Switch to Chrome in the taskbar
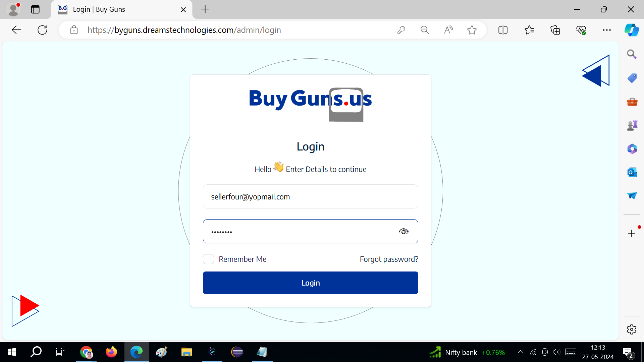This screenshot has height=362, width=644. pyautogui.click(x=87, y=352)
